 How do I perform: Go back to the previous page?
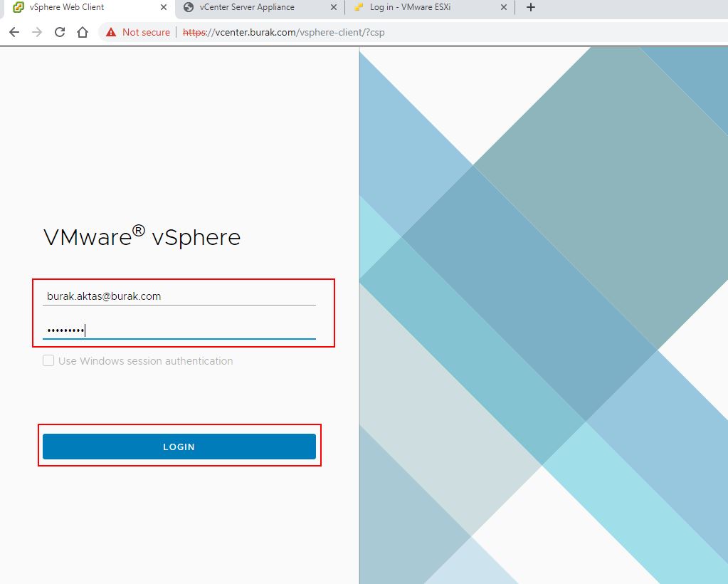point(14,32)
